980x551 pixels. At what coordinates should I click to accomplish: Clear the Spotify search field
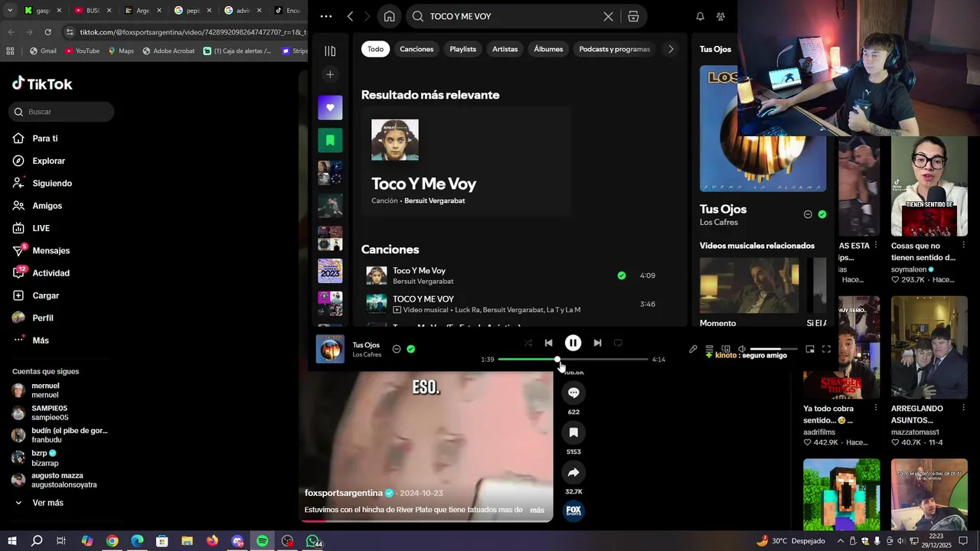(x=608, y=16)
